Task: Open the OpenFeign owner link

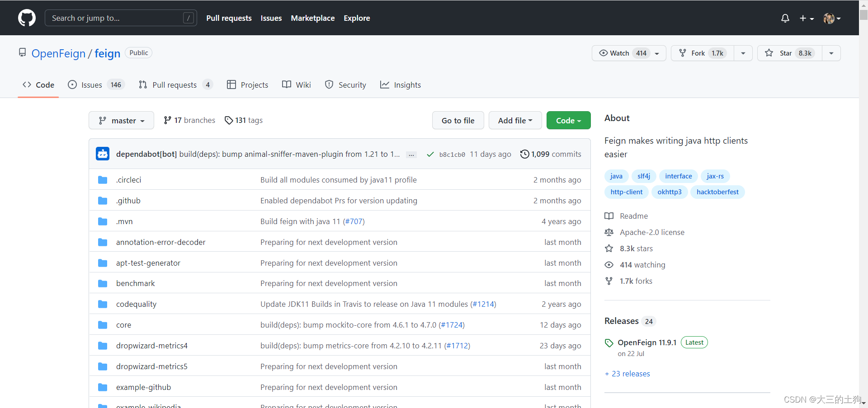Action: click(x=58, y=53)
